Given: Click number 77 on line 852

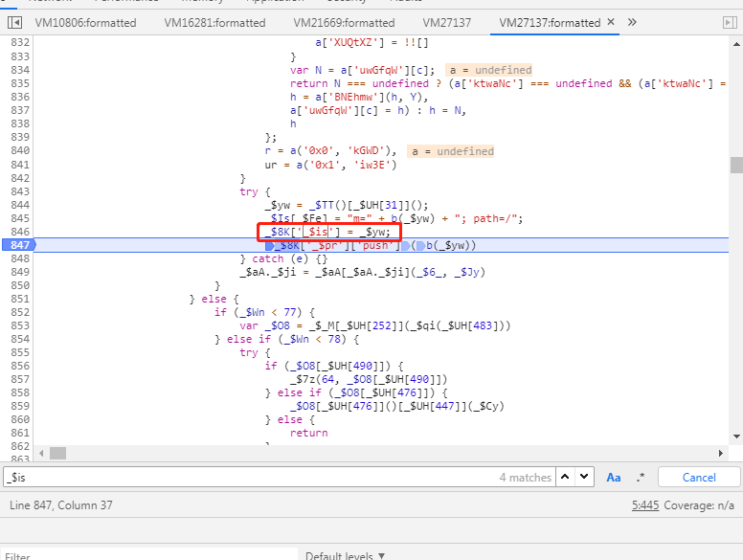Looking at the screenshot, I should tap(290, 312).
